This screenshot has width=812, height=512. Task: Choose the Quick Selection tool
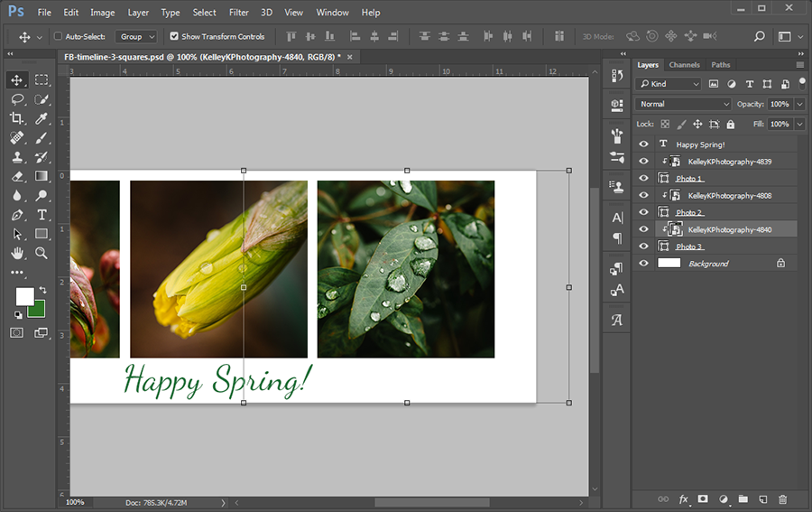[x=42, y=99]
